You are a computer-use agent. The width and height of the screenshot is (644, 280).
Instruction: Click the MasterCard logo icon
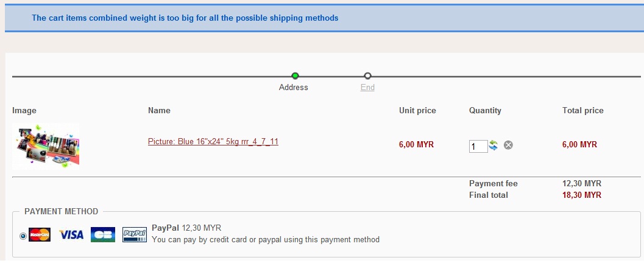pyautogui.click(x=40, y=235)
